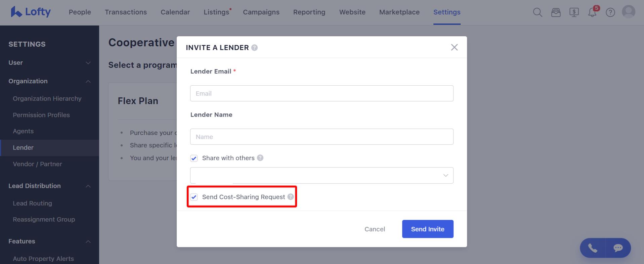Click info icon next to Share with others
Viewport: 644px width, 264px height.
260,158
